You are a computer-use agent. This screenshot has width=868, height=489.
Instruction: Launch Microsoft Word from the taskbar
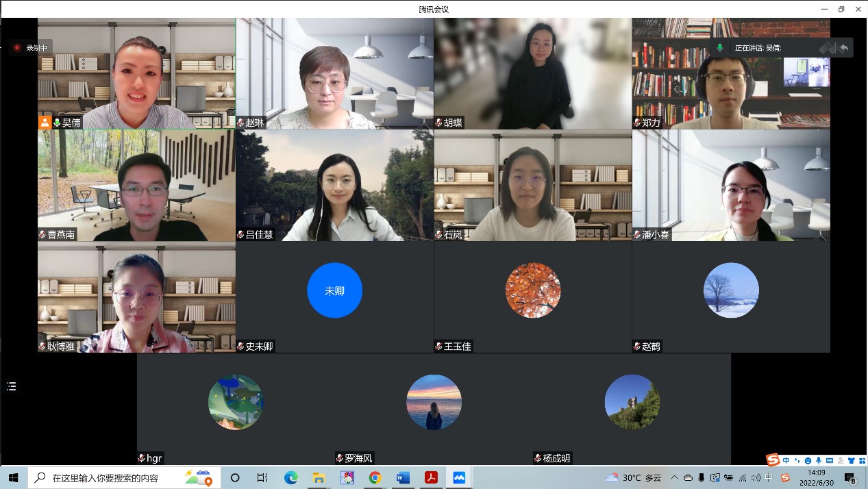403,477
